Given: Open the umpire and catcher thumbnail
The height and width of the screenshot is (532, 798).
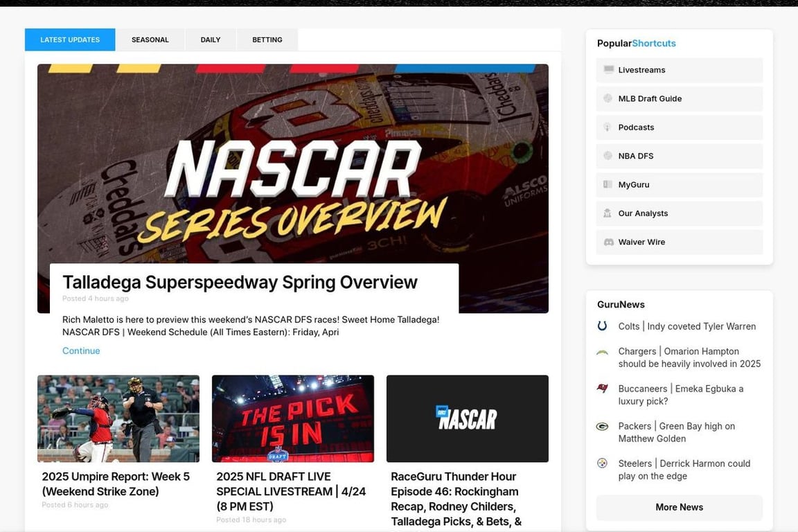Looking at the screenshot, I should [x=118, y=418].
